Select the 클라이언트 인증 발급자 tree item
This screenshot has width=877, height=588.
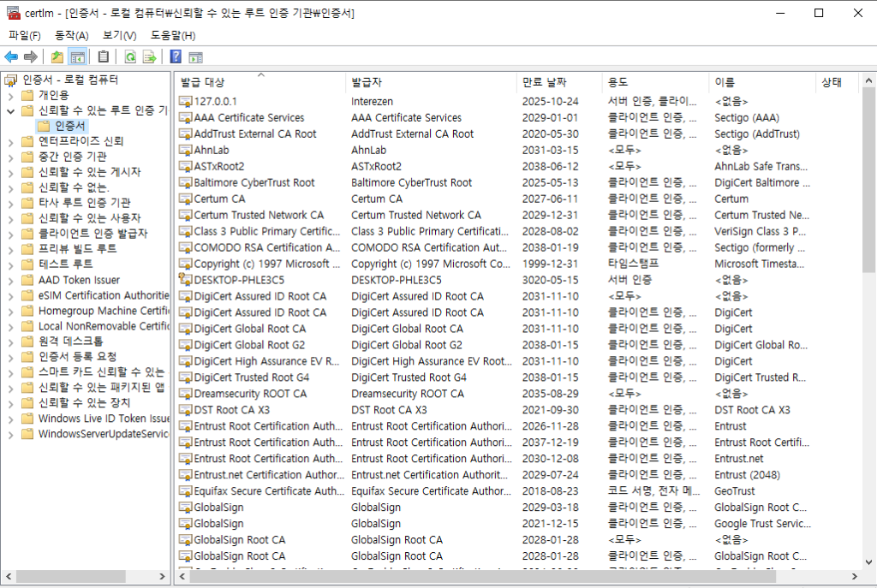click(92, 234)
